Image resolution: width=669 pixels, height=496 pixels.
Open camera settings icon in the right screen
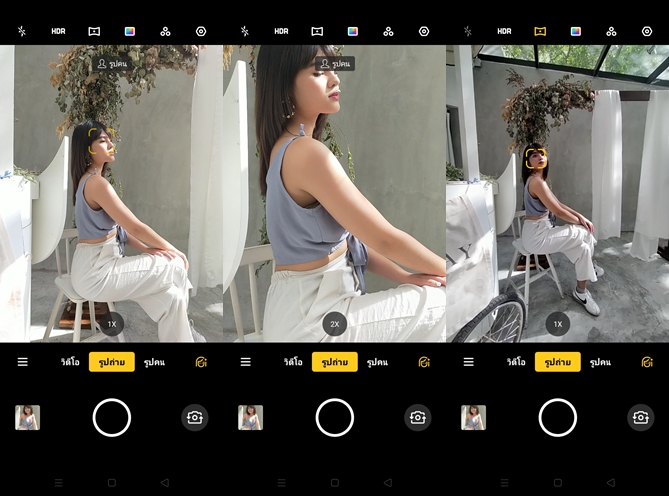[647, 31]
